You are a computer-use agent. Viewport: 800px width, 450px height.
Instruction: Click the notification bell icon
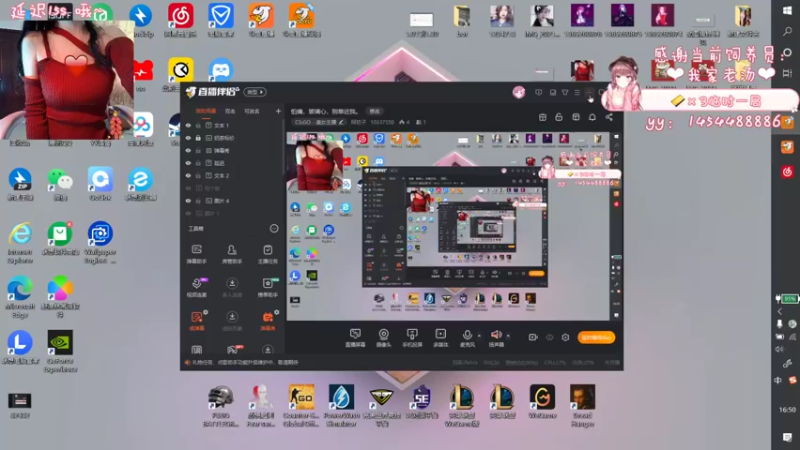click(592, 117)
